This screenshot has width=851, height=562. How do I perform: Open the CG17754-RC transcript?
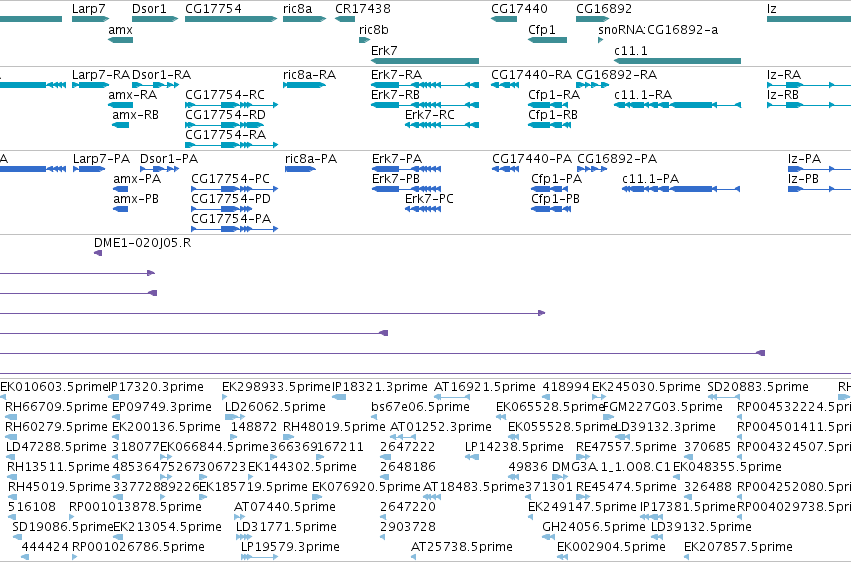pyautogui.click(x=231, y=105)
